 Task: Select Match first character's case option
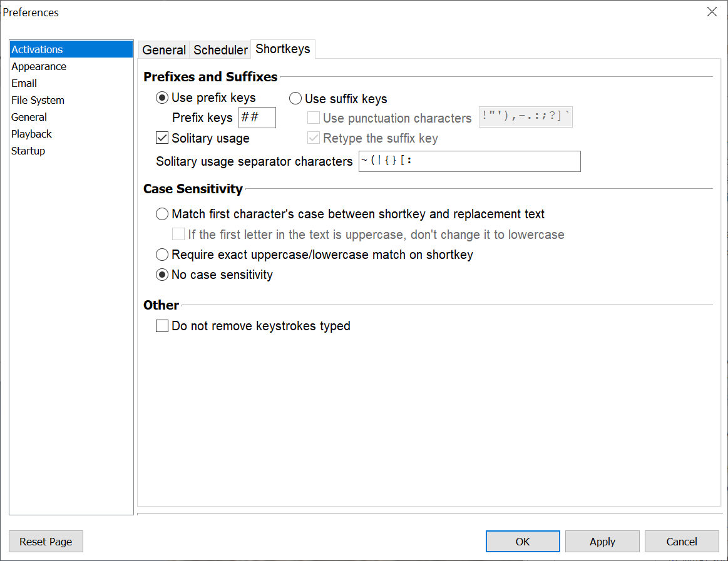[x=162, y=215]
